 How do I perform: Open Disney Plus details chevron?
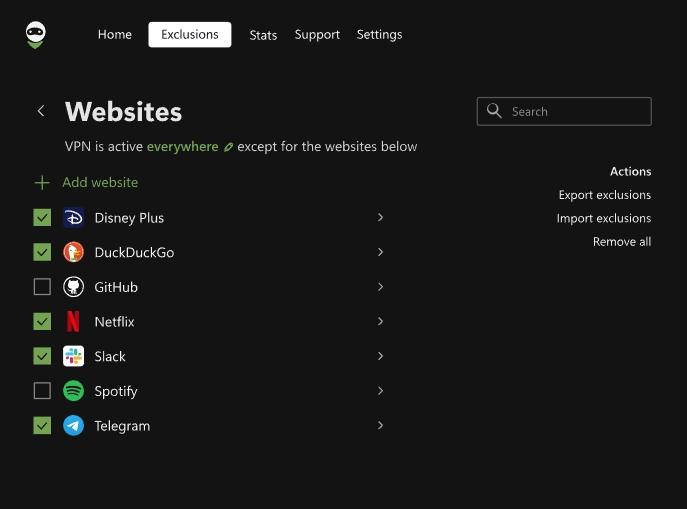click(380, 218)
